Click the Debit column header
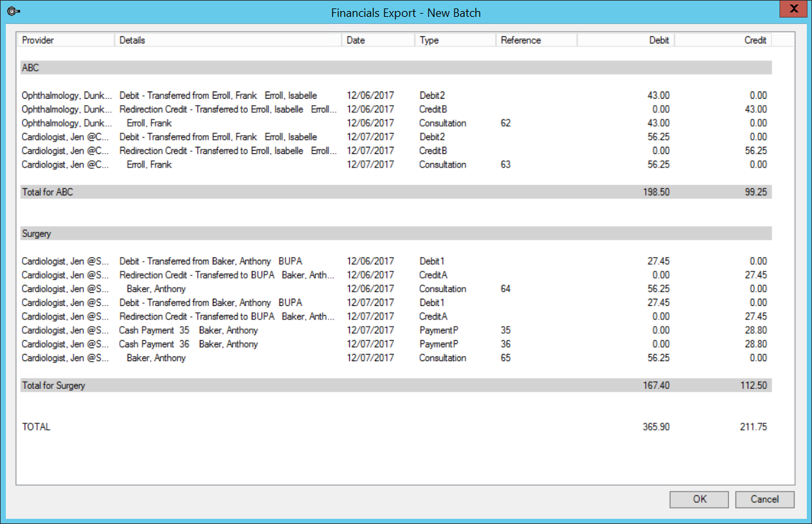Image resolution: width=812 pixels, height=524 pixels. point(625,40)
